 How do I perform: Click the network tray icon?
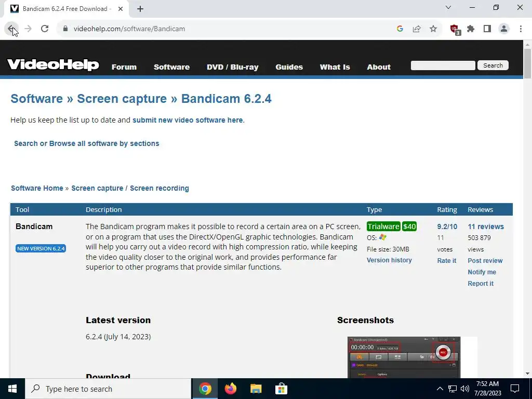[x=453, y=389]
